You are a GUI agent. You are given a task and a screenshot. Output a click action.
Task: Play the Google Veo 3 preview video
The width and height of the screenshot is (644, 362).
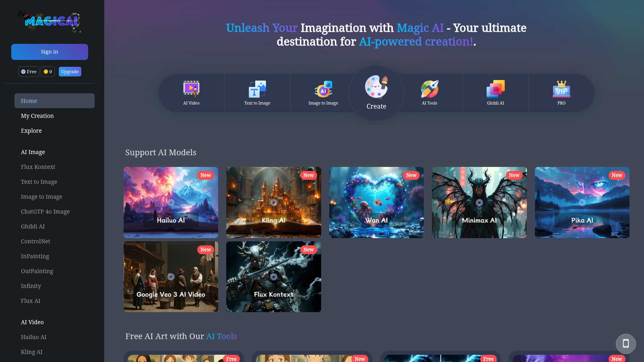tap(171, 277)
